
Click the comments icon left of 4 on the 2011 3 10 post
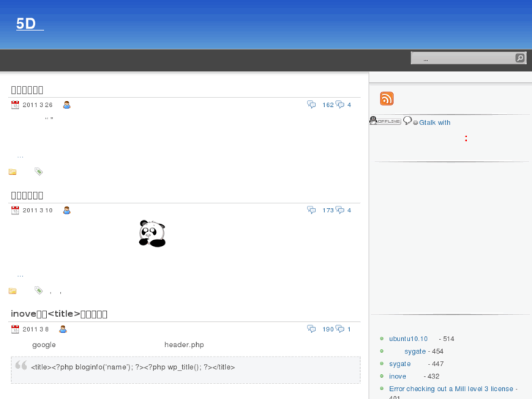340,210
